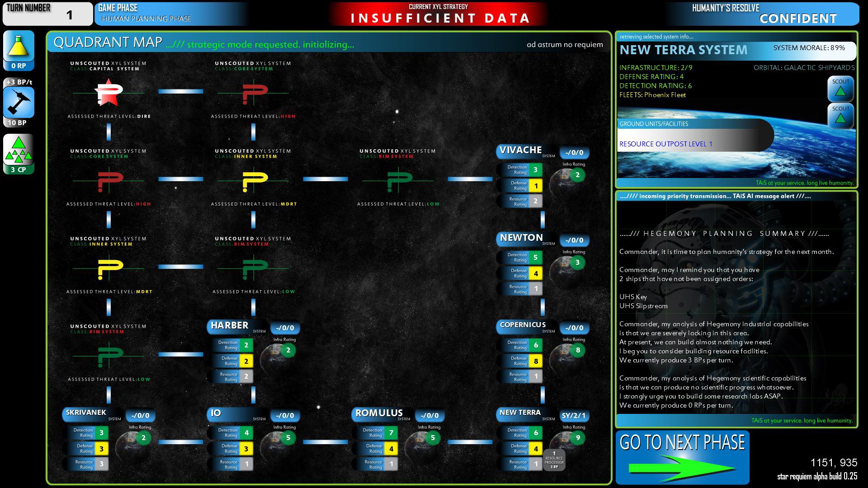Open the build points hammer icon

tap(19, 103)
